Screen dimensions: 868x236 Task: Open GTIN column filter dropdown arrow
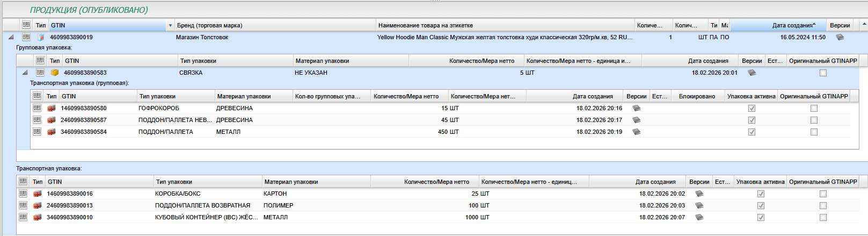[170, 25]
